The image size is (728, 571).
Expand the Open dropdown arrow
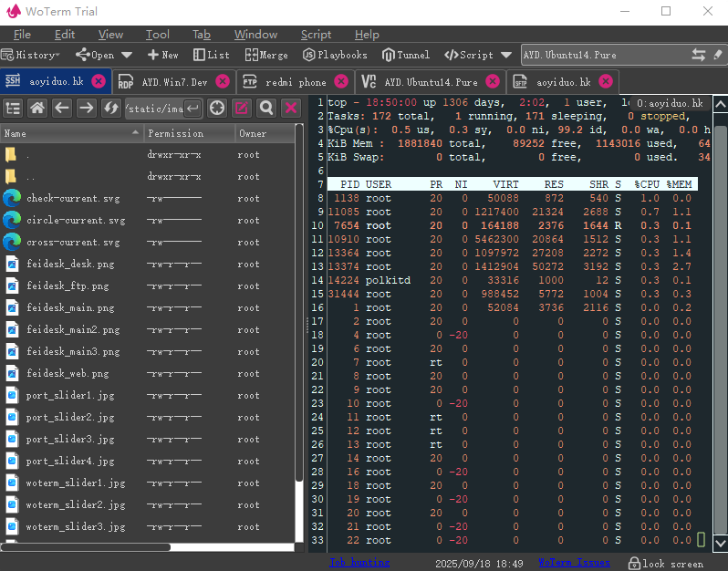coord(127,55)
